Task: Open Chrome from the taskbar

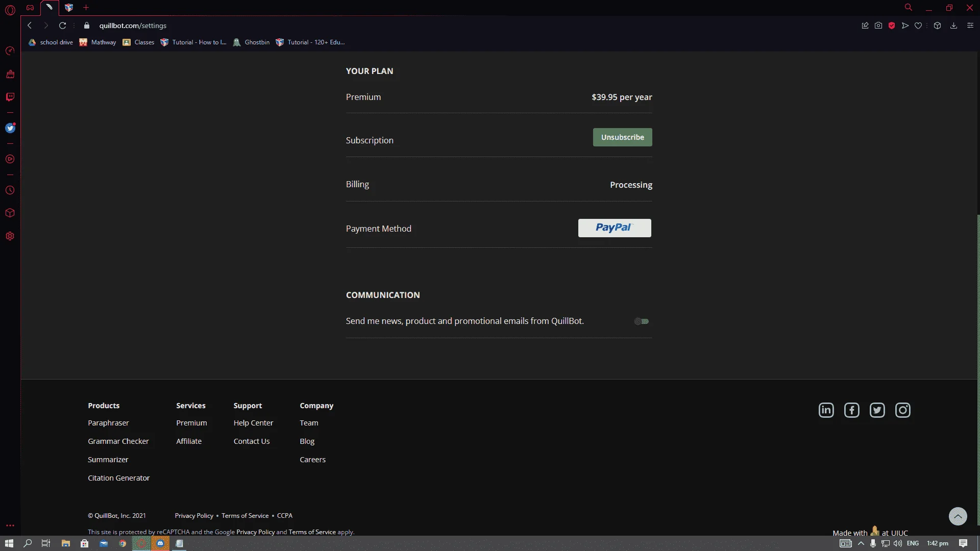Action: pos(122,543)
